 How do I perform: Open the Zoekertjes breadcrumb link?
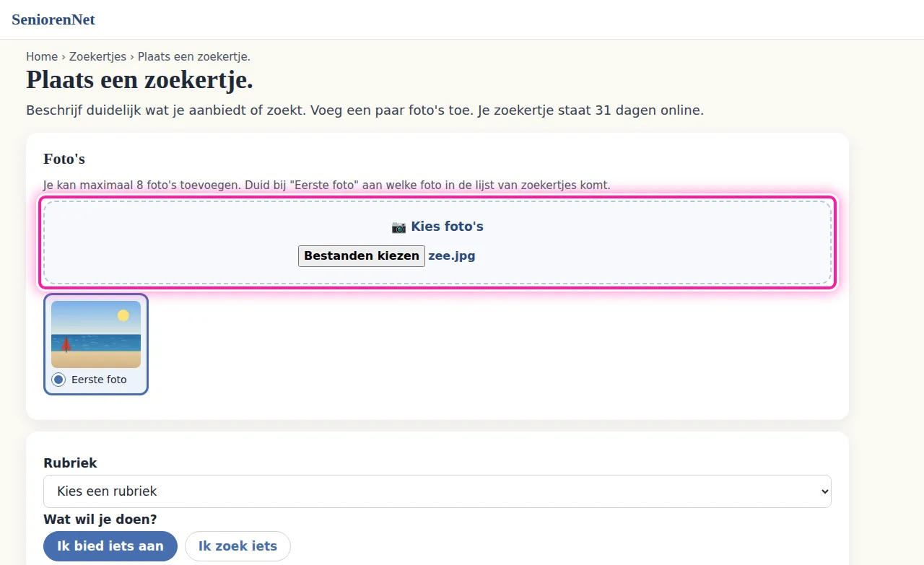[97, 56]
